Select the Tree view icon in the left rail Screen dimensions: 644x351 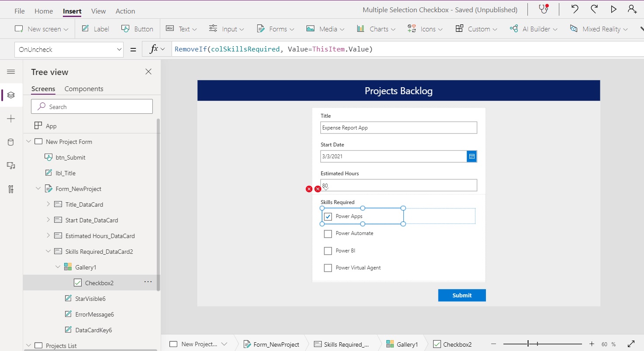pos(11,95)
